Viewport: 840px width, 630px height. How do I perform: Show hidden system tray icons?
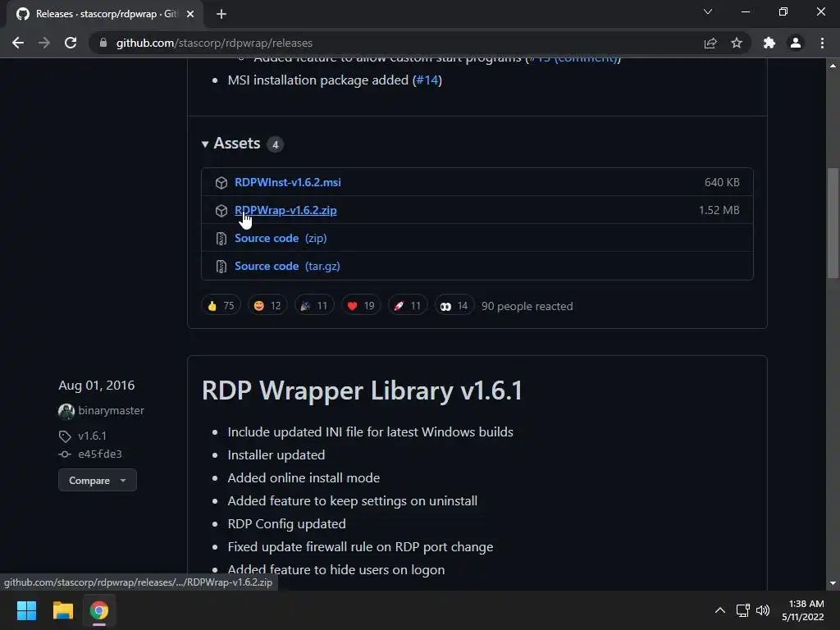(x=720, y=610)
